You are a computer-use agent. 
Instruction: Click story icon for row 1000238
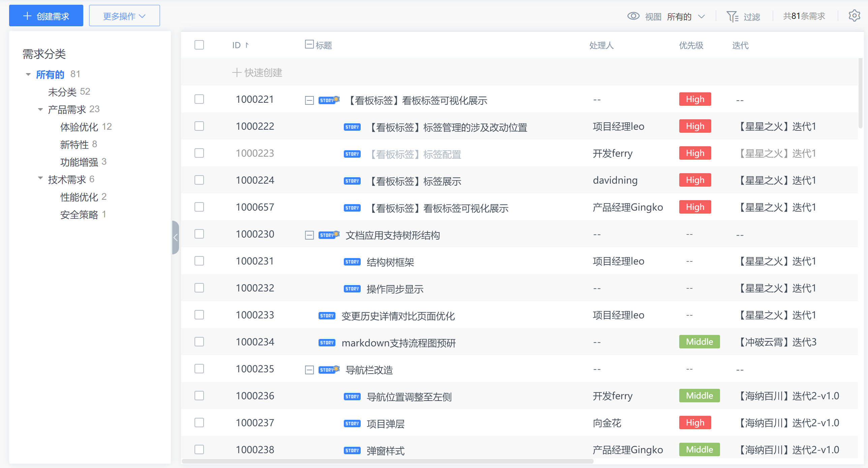coord(352,450)
